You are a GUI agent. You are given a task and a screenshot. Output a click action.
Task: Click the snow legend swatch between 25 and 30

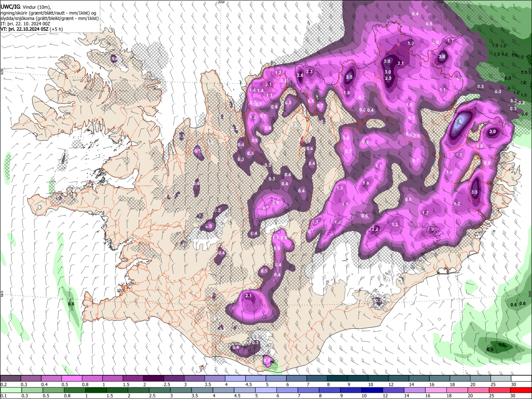[500, 379]
